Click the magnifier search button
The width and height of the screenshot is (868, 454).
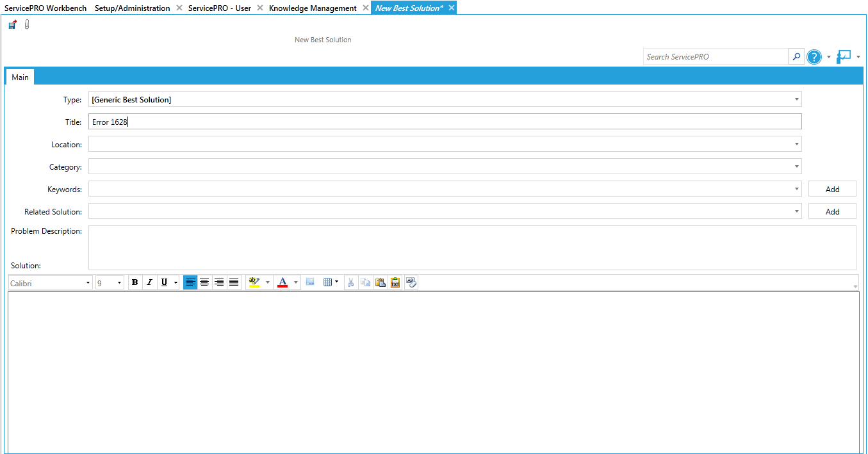point(796,56)
